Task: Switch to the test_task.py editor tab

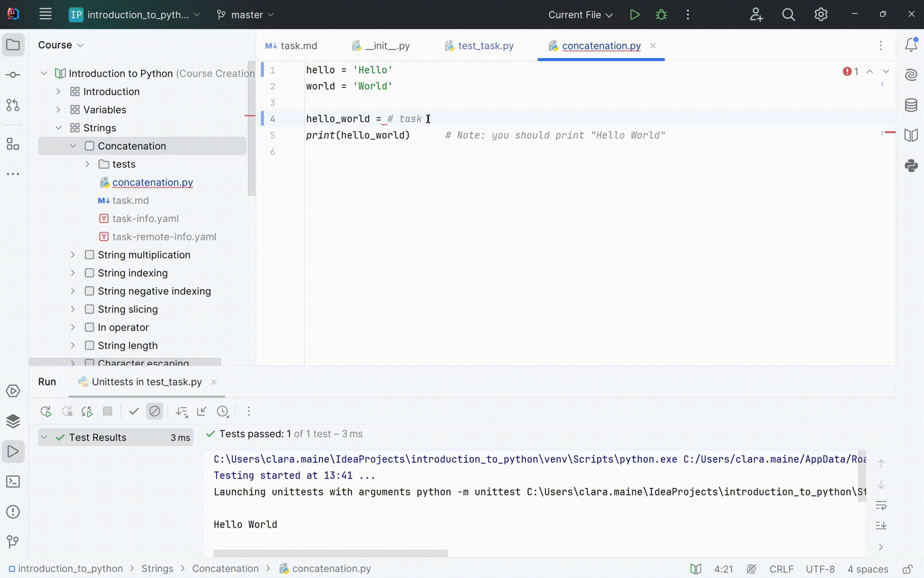Action: click(479, 46)
